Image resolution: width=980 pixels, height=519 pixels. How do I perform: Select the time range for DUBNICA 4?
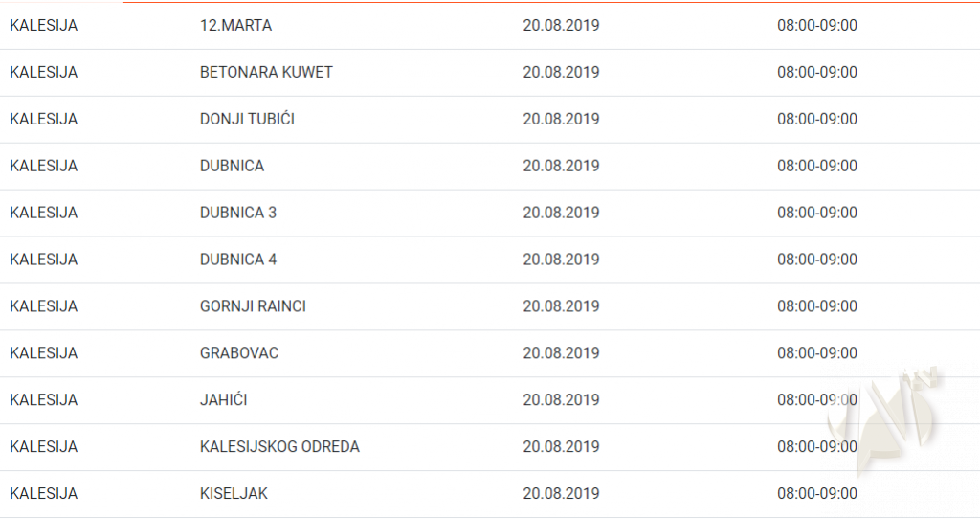click(x=816, y=259)
